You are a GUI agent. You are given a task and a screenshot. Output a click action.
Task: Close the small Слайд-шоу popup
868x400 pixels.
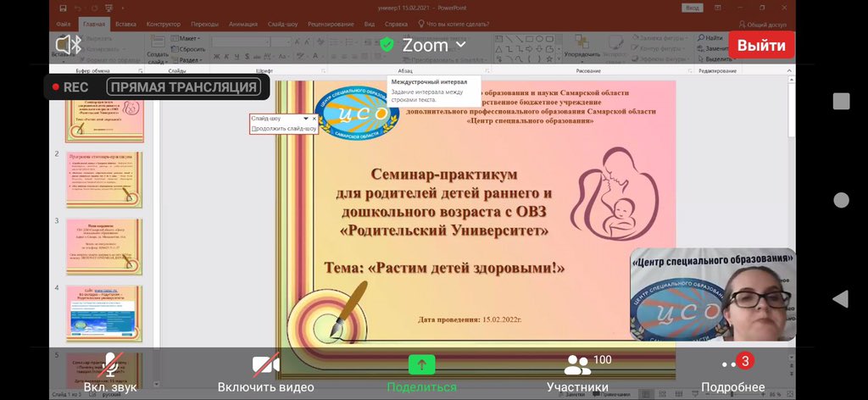[x=314, y=119]
